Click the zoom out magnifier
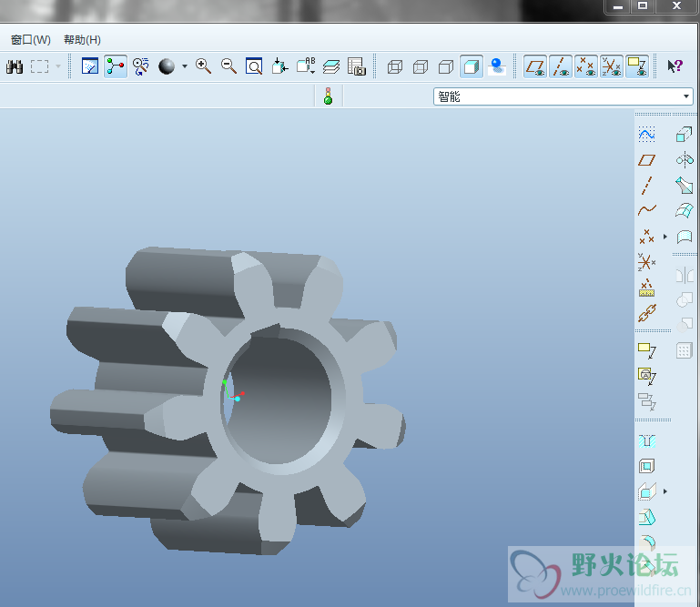Image resolution: width=700 pixels, height=607 pixels. tap(229, 66)
